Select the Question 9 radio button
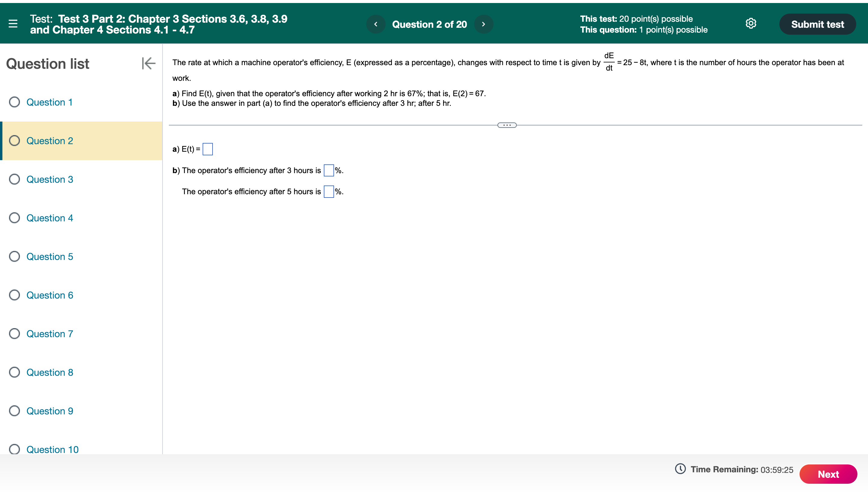This screenshot has height=494, width=868. [14, 411]
